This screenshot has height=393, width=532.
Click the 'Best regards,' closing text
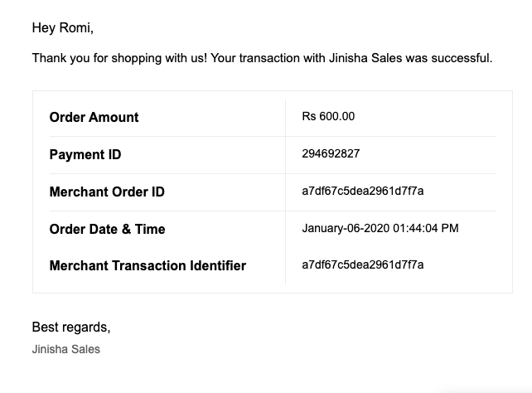click(71, 327)
